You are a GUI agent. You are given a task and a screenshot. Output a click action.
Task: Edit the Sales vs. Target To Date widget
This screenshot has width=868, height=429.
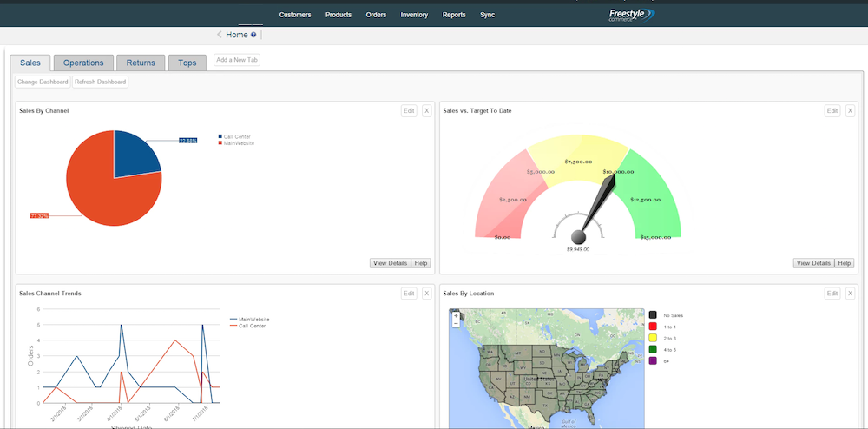832,110
